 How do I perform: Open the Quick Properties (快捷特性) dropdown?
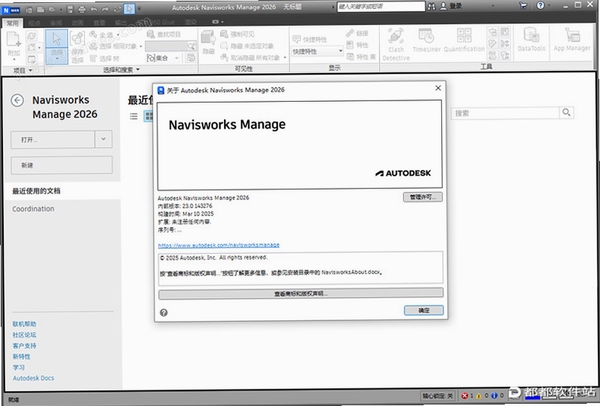point(317,51)
